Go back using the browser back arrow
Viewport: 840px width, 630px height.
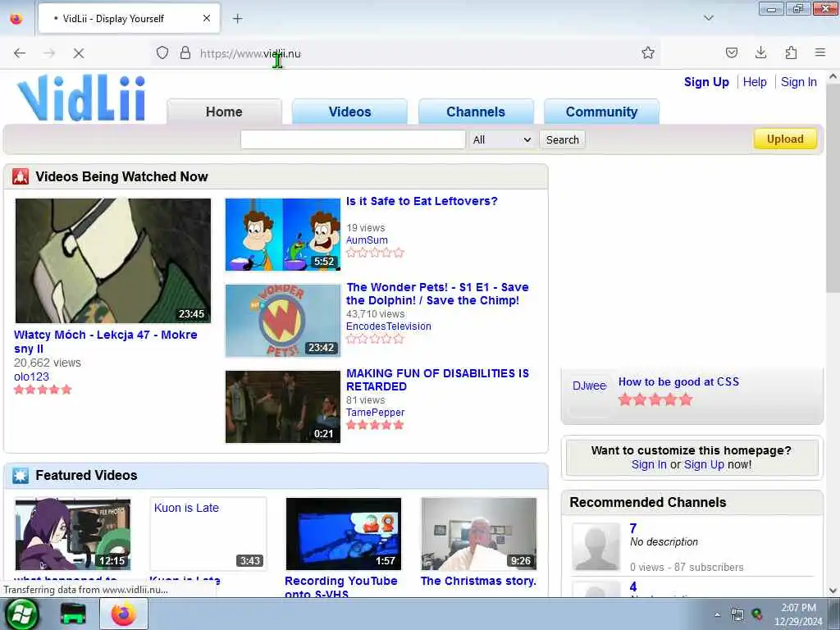point(20,53)
